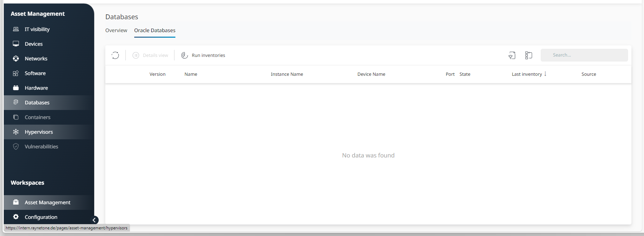Viewport: 644px width, 236px height.
Task: Open Devices in the sidebar
Action: click(x=33, y=44)
